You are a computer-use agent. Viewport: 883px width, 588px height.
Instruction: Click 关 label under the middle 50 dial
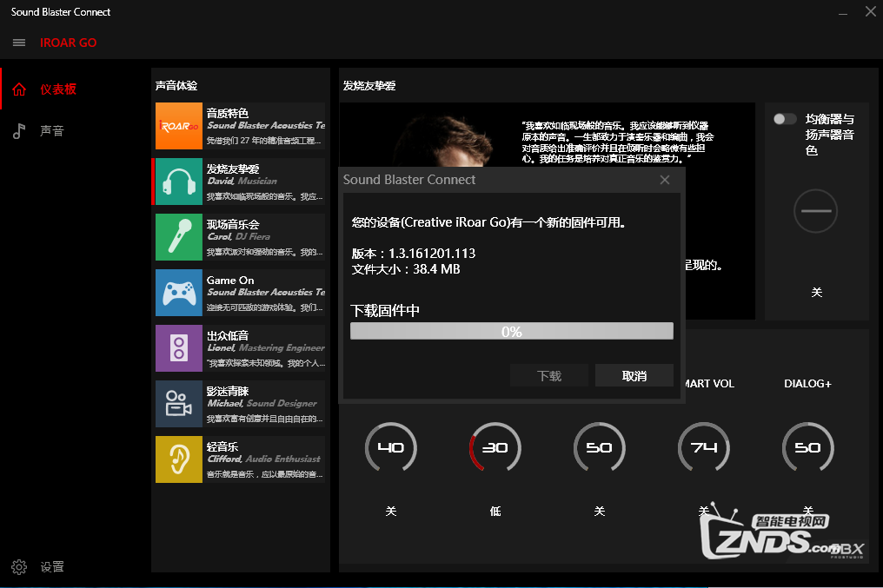click(599, 511)
